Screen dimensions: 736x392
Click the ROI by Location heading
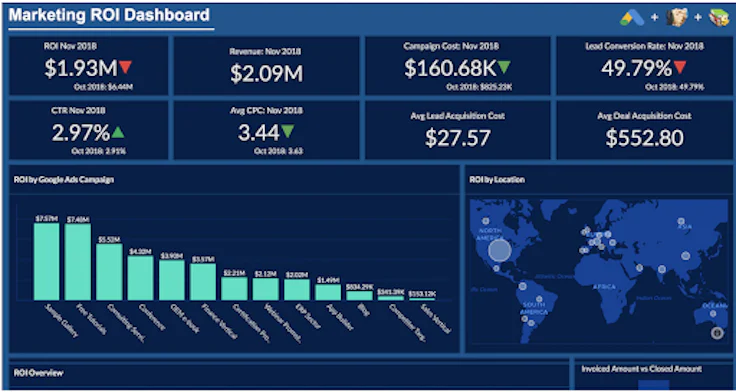coord(497,179)
